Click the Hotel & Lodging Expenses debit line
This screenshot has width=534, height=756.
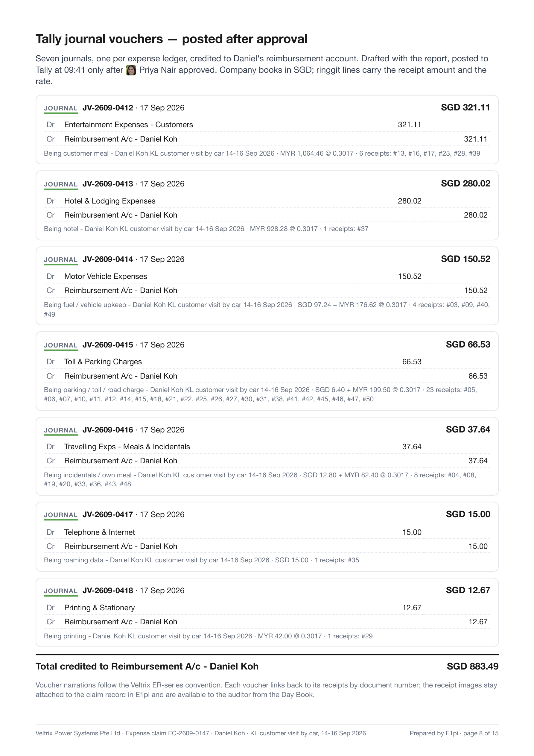(x=267, y=201)
